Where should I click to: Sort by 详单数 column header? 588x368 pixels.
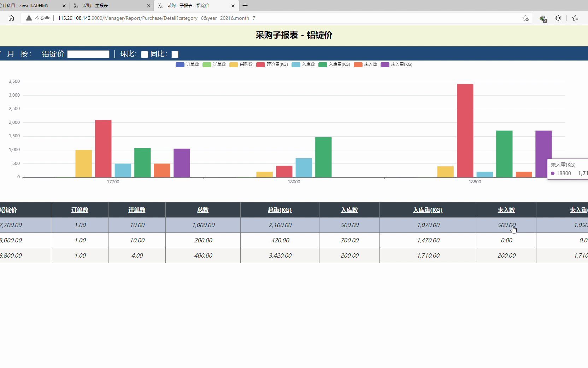click(x=137, y=210)
